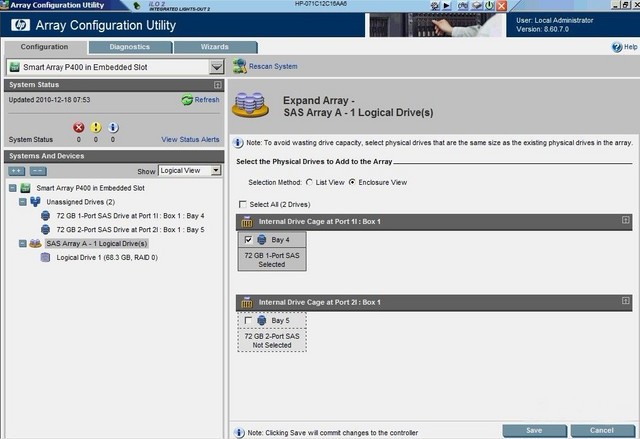Switch to the Diagnostics tab

point(129,47)
